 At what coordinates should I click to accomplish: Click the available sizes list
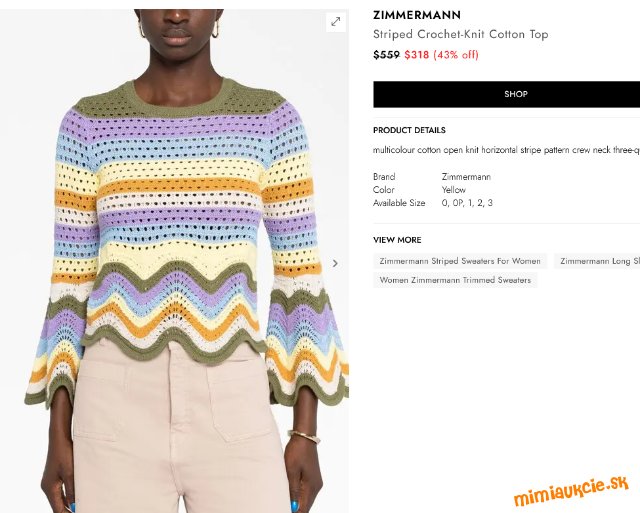coord(467,203)
